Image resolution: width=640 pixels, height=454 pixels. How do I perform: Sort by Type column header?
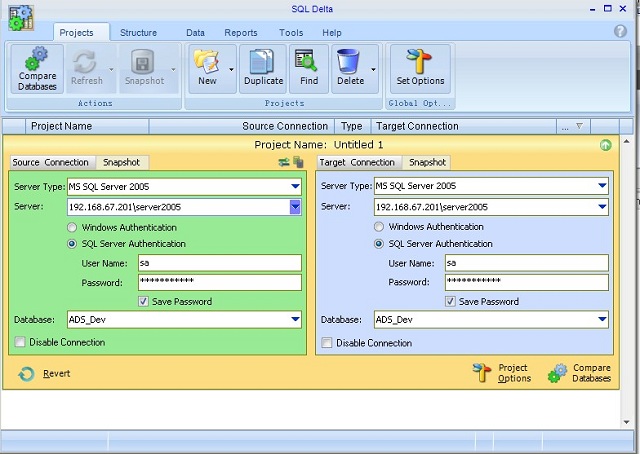tap(352, 127)
